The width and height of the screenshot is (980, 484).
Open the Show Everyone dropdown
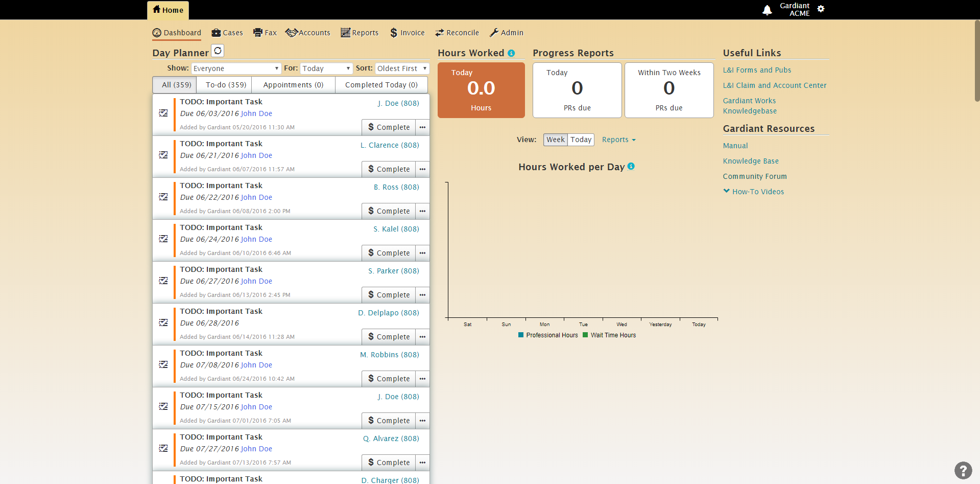coord(236,68)
